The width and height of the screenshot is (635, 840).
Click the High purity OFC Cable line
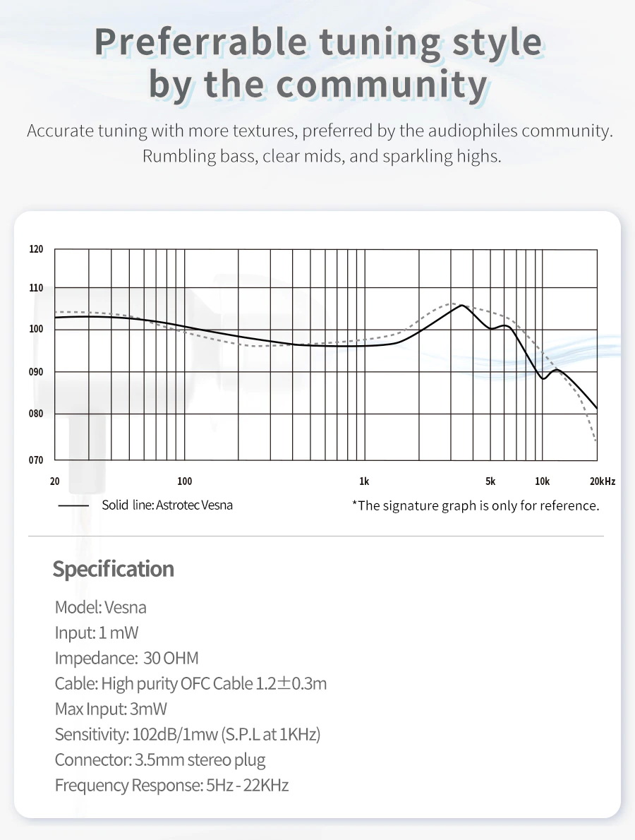click(190, 684)
